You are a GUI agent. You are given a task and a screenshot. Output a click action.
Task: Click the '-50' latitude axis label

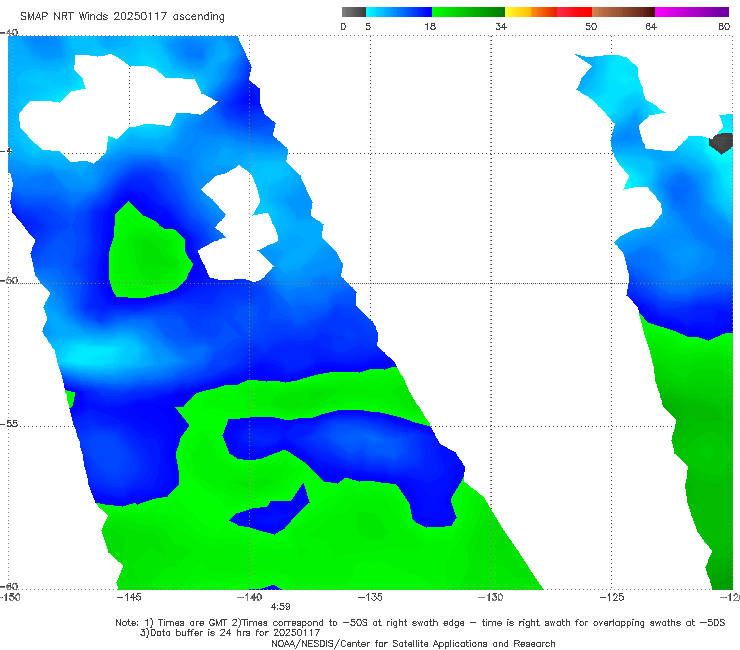point(9,280)
